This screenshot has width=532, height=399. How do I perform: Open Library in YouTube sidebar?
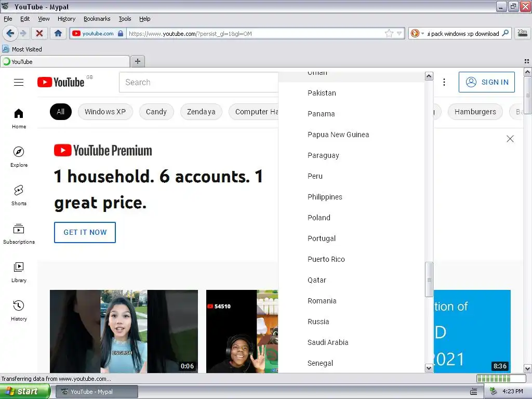(x=19, y=272)
